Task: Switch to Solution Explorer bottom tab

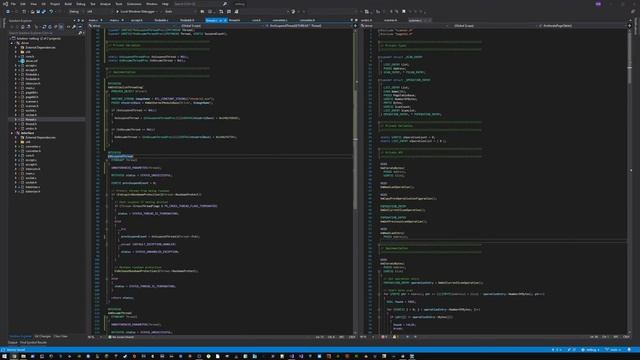Action: point(20,337)
